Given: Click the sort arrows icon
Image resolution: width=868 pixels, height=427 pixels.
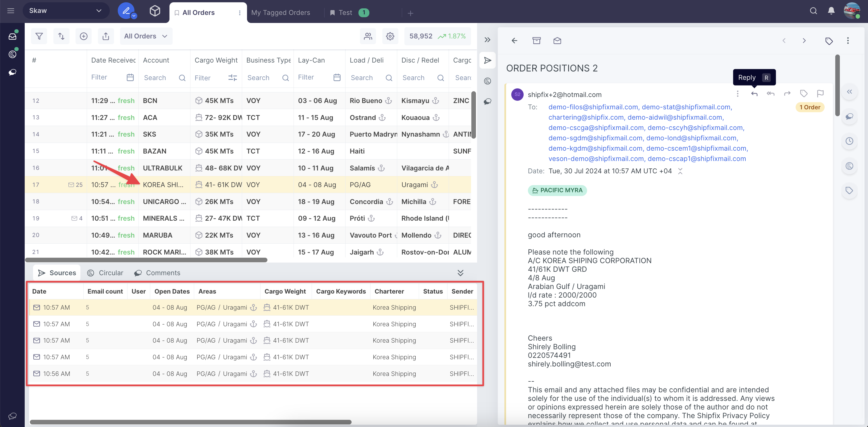Looking at the screenshot, I should pos(61,36).
